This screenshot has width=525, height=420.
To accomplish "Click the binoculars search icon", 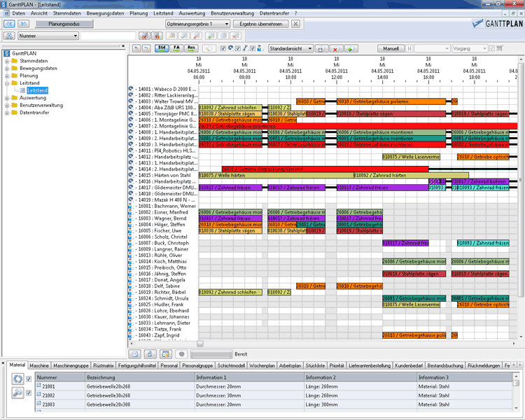I will click(x=9, y=36).
